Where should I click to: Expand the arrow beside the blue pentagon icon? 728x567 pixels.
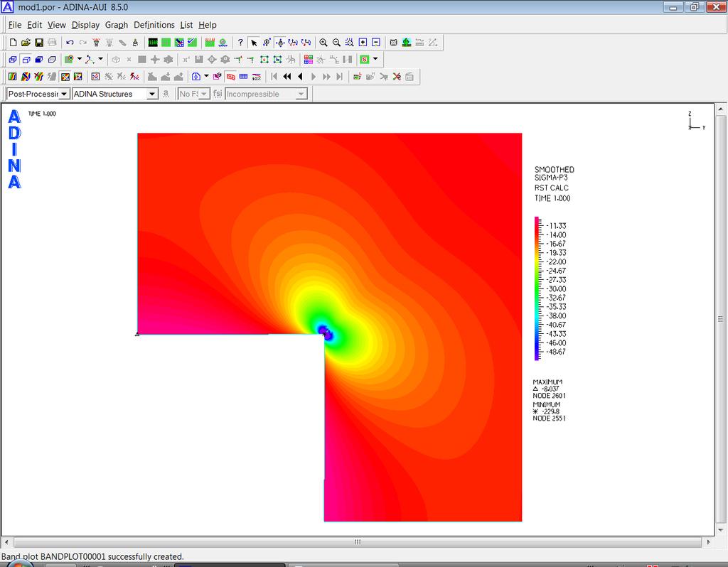(206, 76)
